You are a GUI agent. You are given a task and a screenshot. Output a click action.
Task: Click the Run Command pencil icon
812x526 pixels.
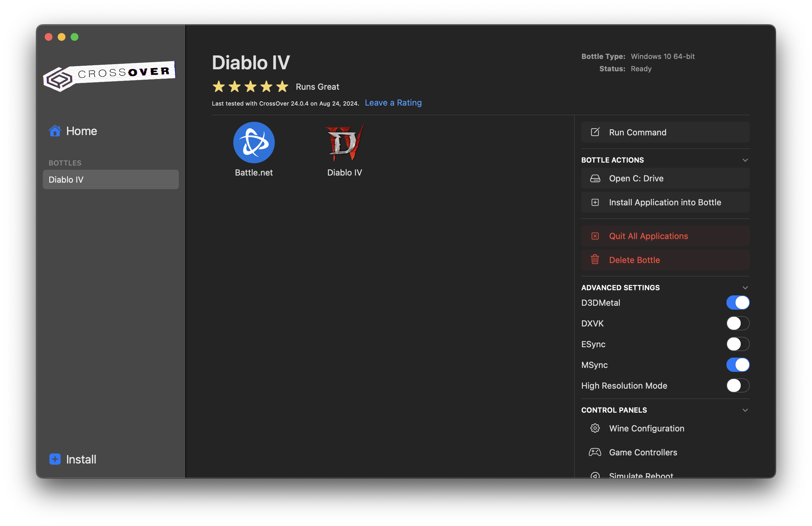click(595, 132)
